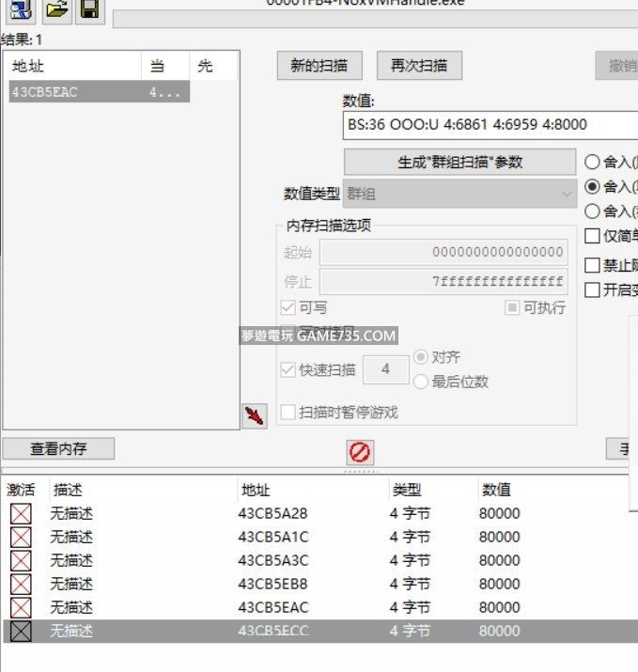Add selected address with red arrow icon
638x672 pixels.
click(255, 415)
